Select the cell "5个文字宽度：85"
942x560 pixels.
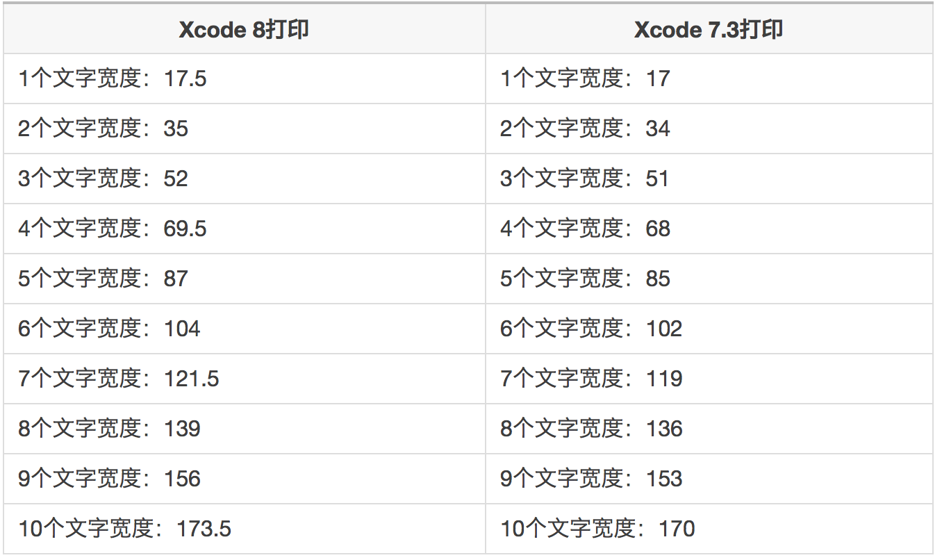click(x=585, y=279)
